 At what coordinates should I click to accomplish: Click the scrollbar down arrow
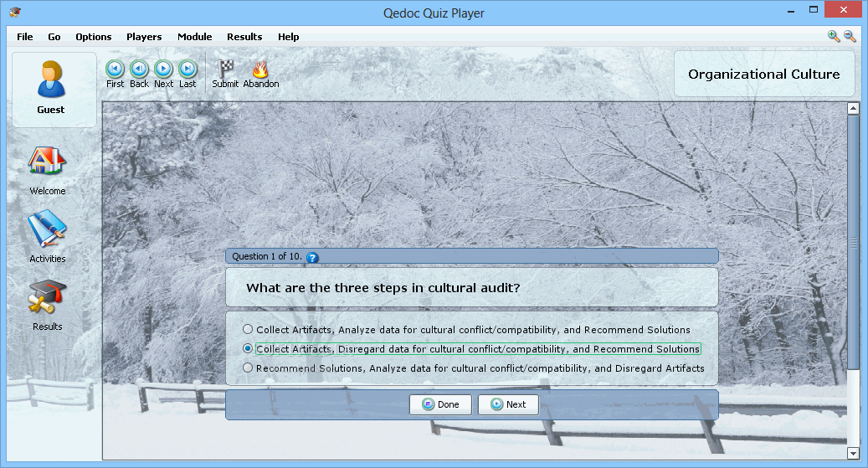(853, 454)
